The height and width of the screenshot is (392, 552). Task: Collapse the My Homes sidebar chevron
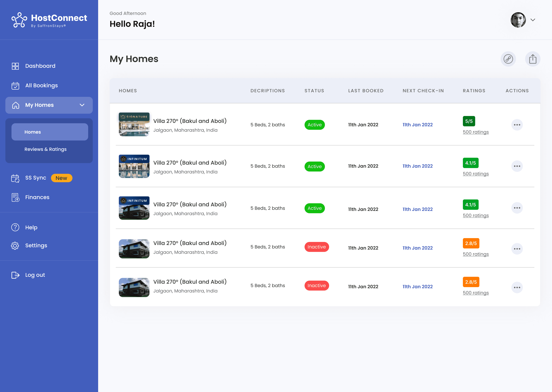[x=82, y=105]
